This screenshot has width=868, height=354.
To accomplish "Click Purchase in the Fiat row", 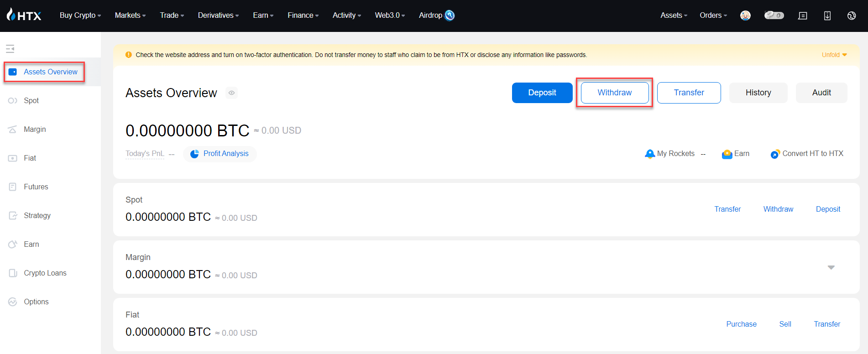I will (x=741, y=324).
